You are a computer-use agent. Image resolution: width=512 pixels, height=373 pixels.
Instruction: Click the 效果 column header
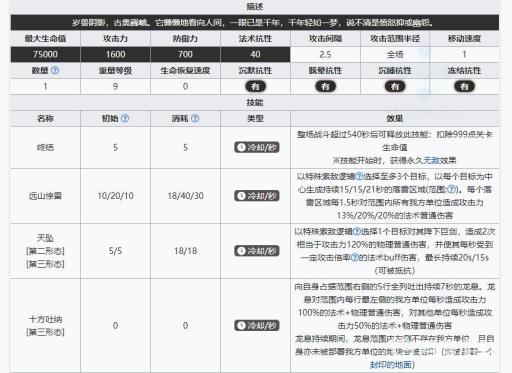tap(395, 118)
